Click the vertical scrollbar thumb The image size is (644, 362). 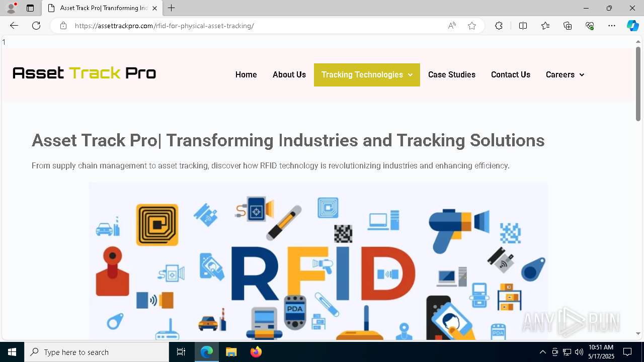point(638,84)
